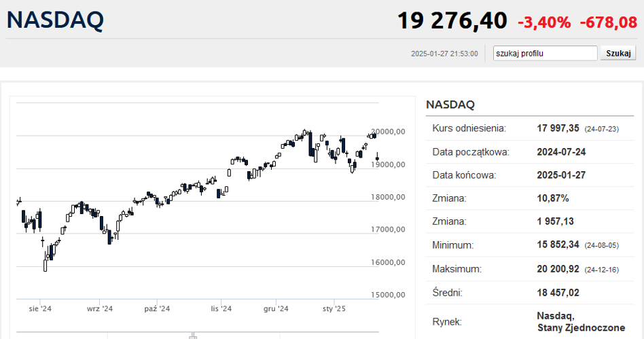Viewport: 644px width, 339px height.
Task: Click the 'szukaj profilu' search input field
Action: tap(545, 54)
